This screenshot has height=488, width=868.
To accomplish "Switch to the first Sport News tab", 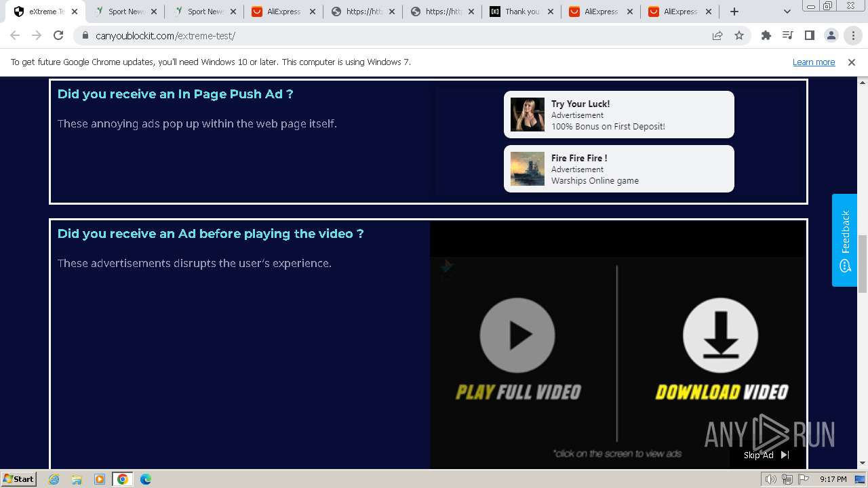I will [x=125, y=12].
